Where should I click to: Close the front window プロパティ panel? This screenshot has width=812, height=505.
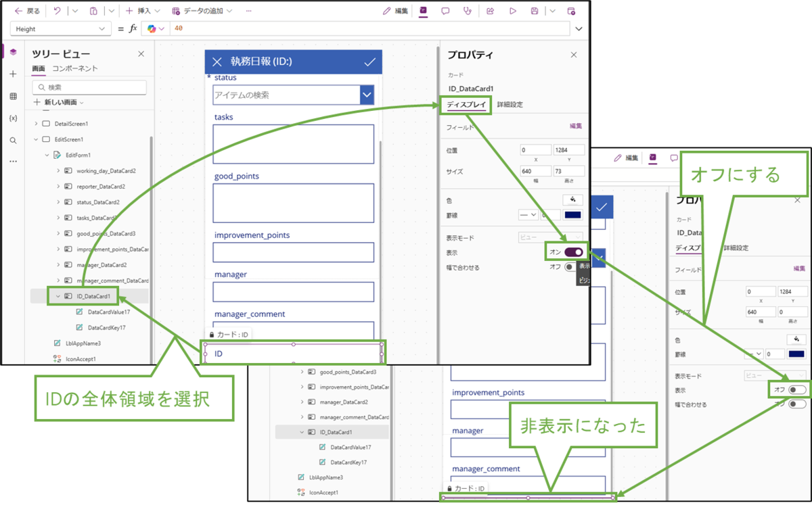[x=574, y=55]
